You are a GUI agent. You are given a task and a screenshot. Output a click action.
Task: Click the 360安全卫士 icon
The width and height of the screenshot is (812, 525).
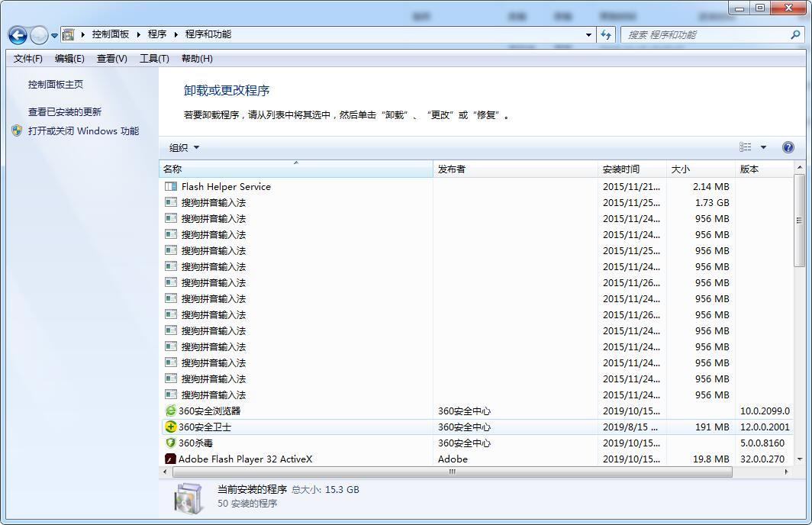point(170,427)
